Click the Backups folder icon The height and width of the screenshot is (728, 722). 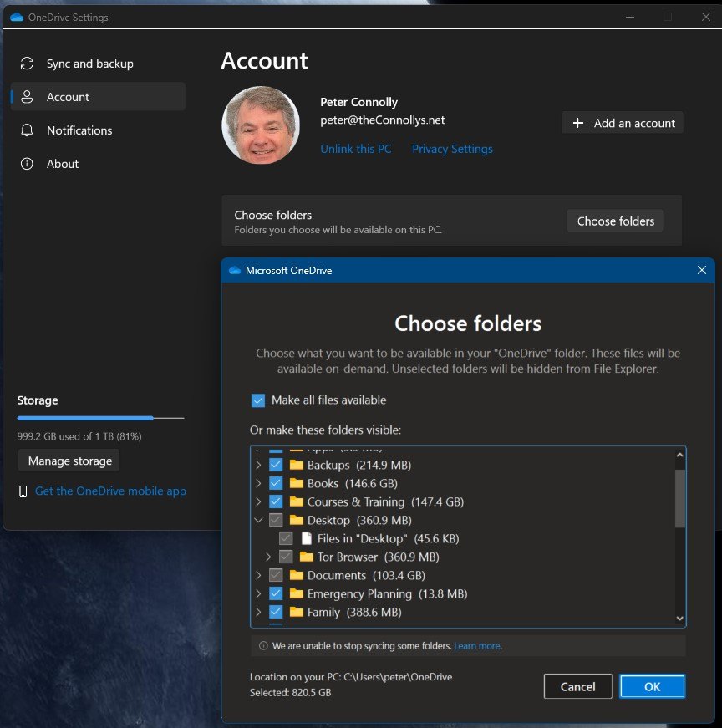(296, 465)
